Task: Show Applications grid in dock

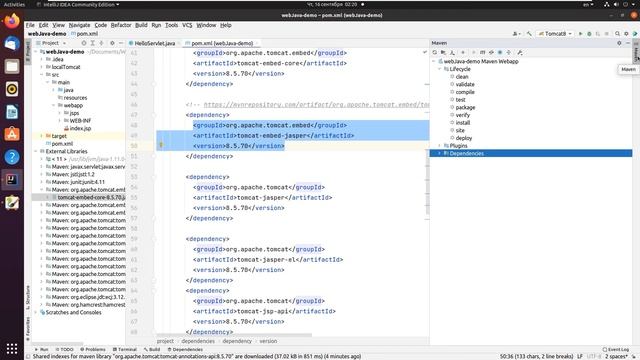Action: (x=12, y=348)
